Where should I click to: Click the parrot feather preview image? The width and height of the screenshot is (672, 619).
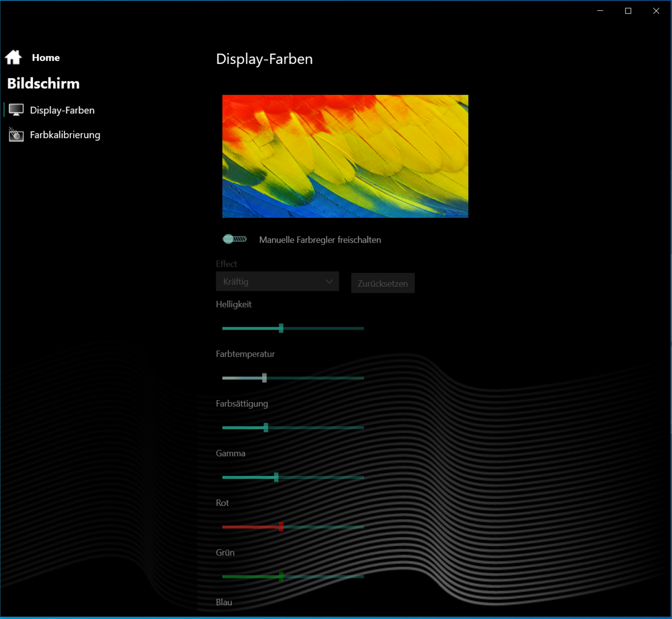pyautogui.click(x=345, y=156)
